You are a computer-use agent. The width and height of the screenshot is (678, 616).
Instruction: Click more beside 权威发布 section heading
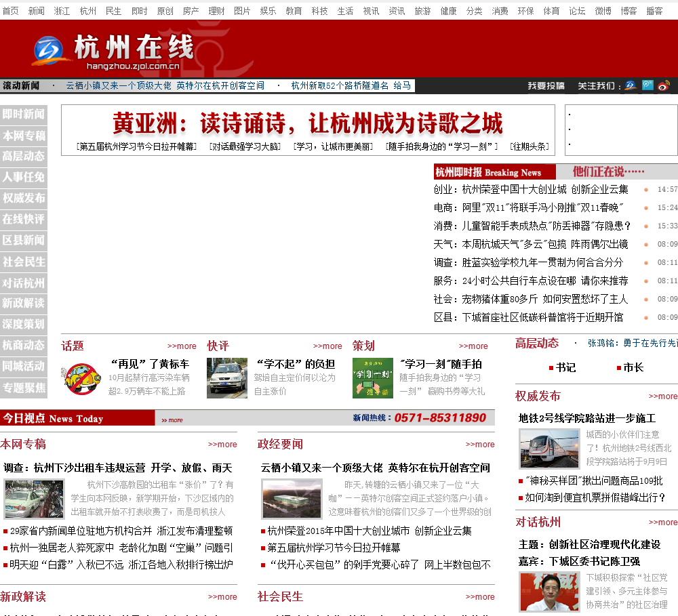[x=663, y=396]
